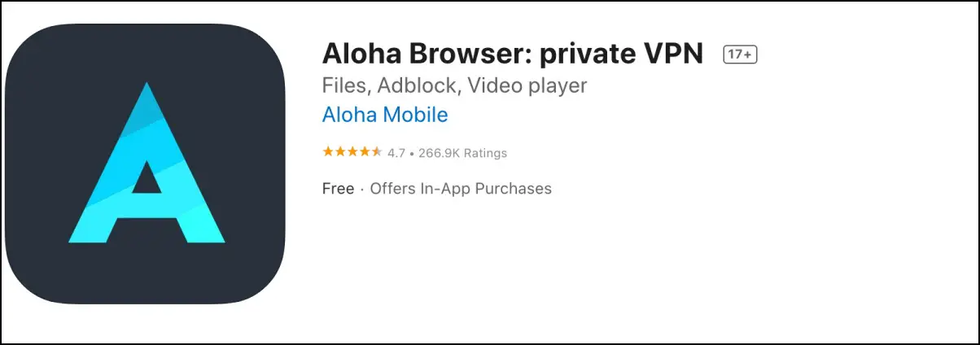
Task: Click the Aloha Browser app icon
Action: click(x=145, y=164)
